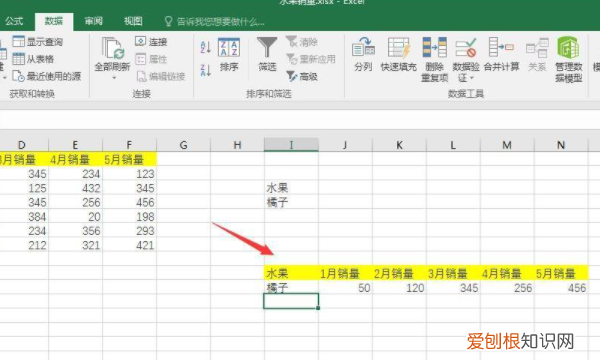
Task: Expand the 数据验证 dropdown arrow
Action: 472,78
